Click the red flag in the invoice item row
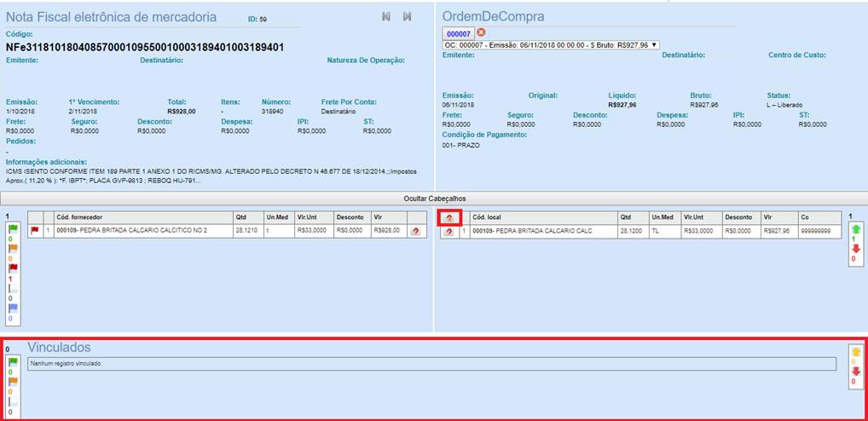 click(x=35, y=230)
